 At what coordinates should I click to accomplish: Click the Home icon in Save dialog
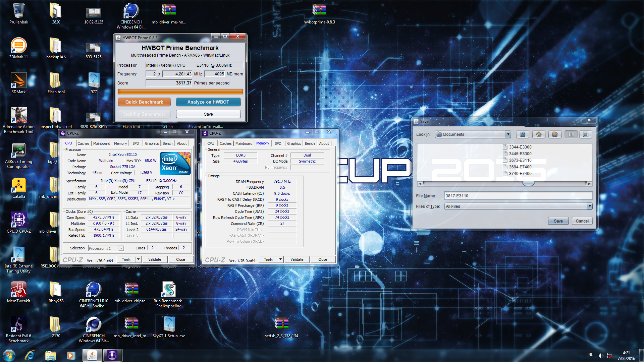click(539, 134)
